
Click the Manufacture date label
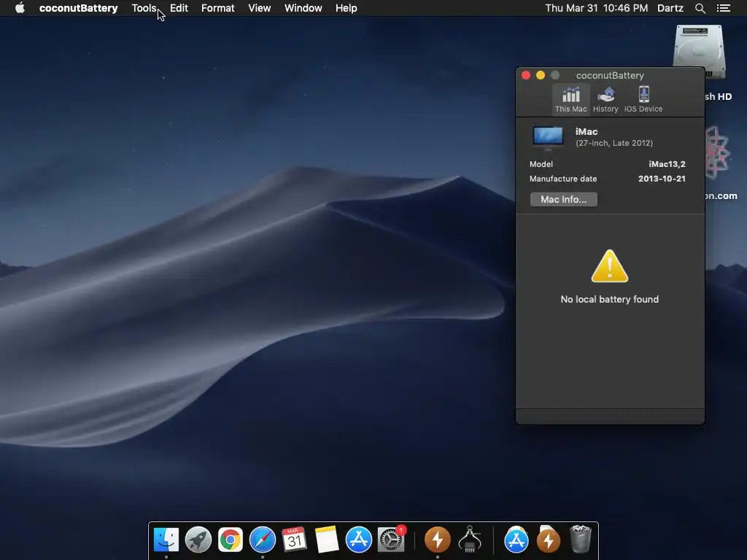pos(563,179)
